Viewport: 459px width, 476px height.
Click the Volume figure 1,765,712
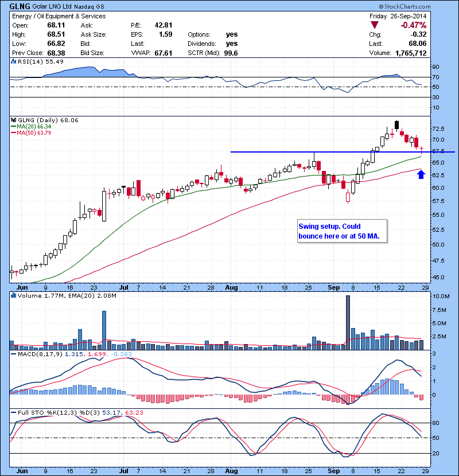click(x=411, y=53)
